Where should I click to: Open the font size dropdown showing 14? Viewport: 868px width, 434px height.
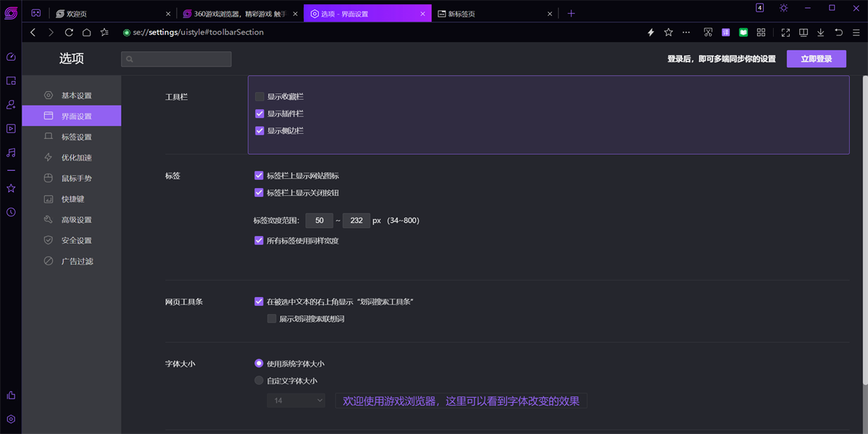tap(296, 399)
